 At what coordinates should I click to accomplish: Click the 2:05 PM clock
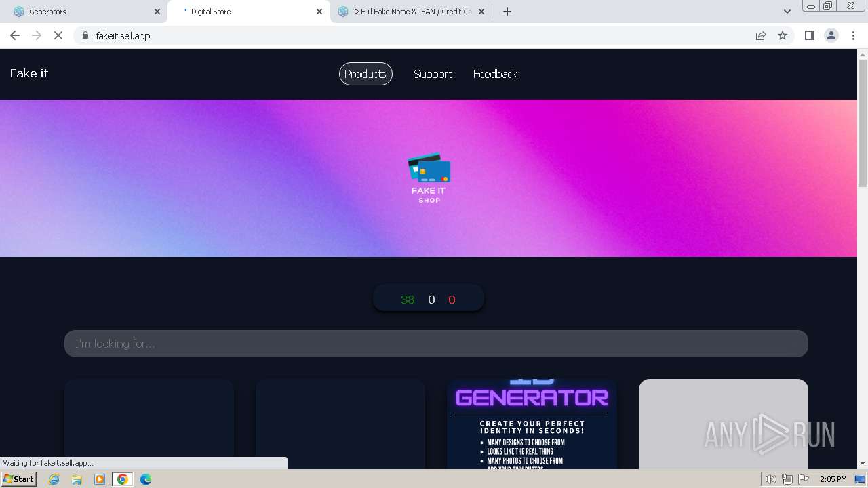click(x=833, y=479)
